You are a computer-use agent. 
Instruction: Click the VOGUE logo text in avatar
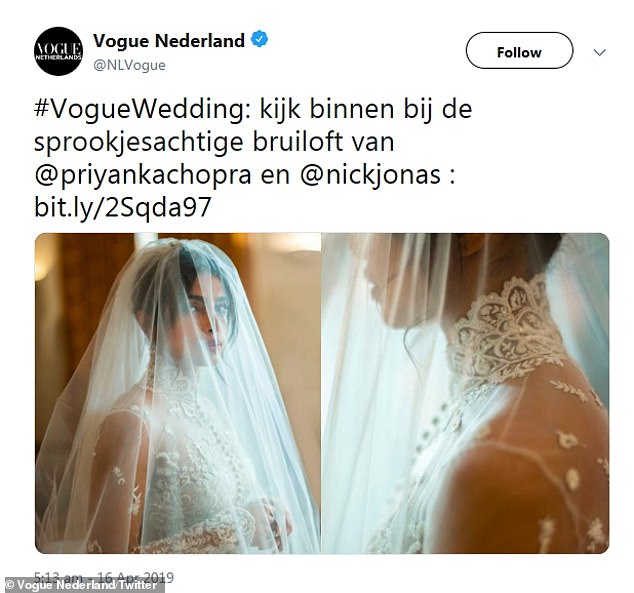point(59,49)
